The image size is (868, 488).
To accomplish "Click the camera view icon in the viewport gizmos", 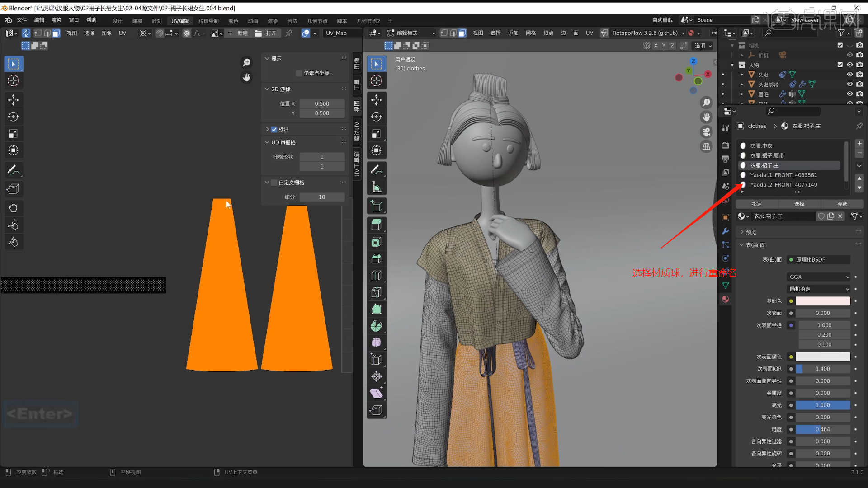I will [x=707, y=131].
